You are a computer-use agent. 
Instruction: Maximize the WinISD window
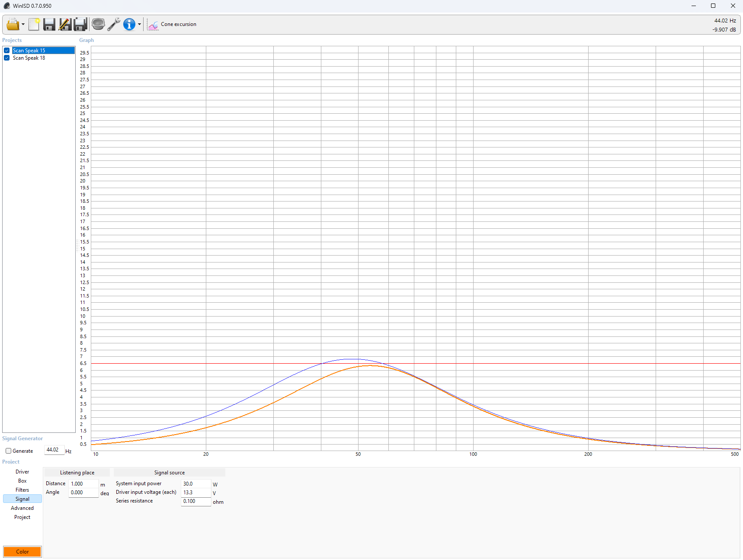[713, 6]
